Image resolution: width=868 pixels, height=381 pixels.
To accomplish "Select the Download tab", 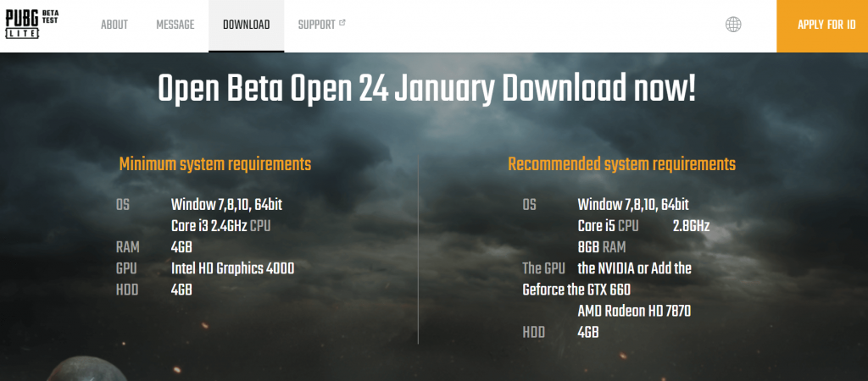I will click(247, 25).
